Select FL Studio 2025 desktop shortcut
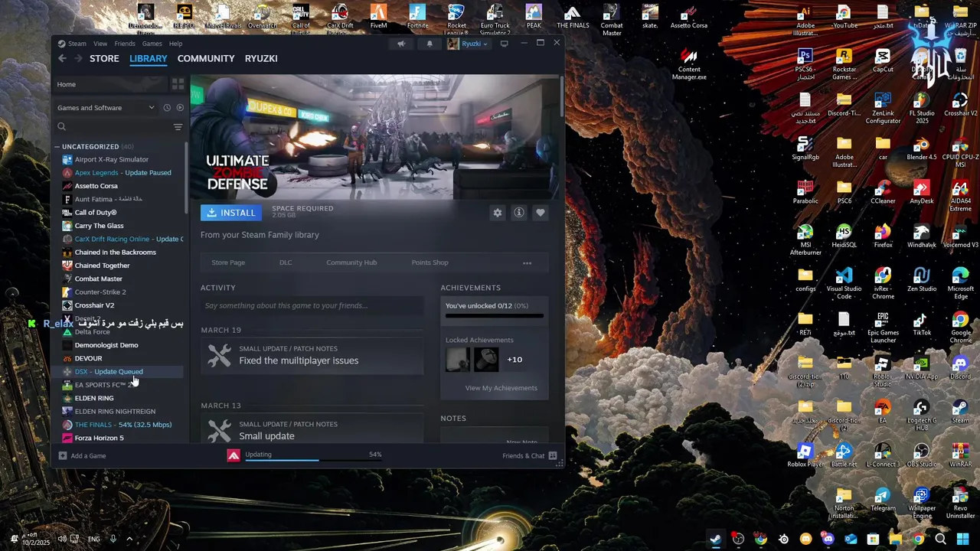 [921, 108]
